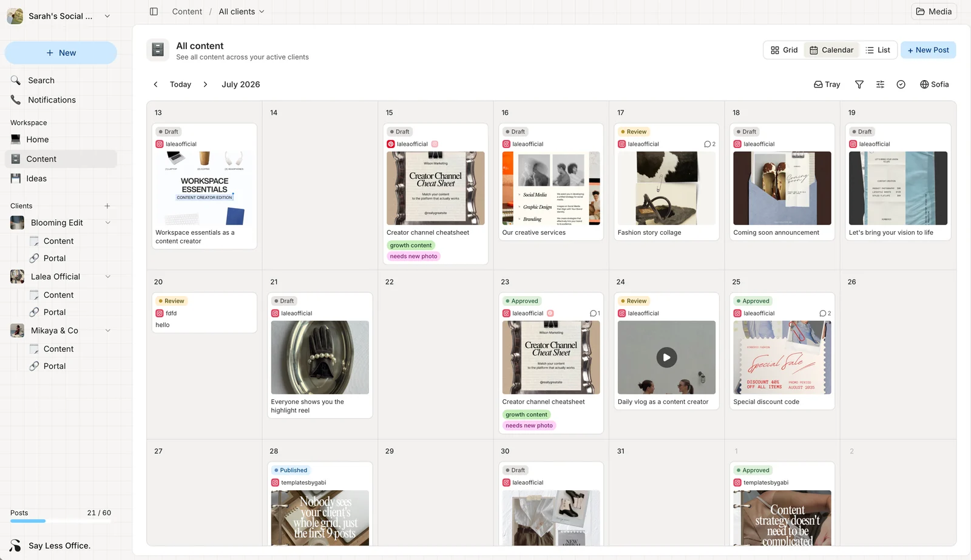Switch to Calendar view

point(831,50)
